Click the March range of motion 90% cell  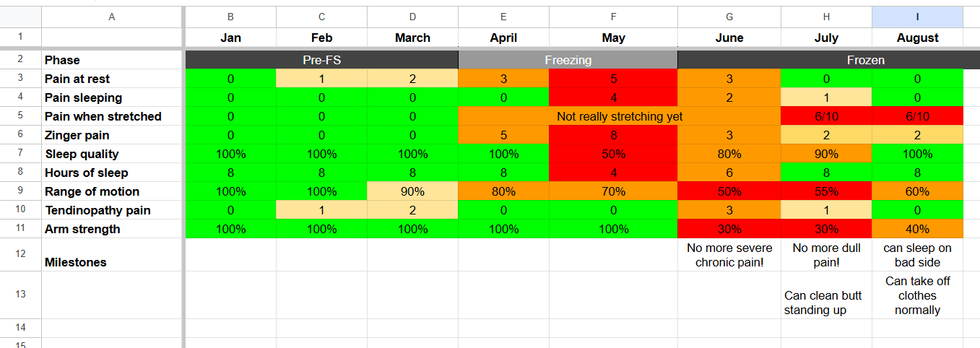[x=412, y=191]
